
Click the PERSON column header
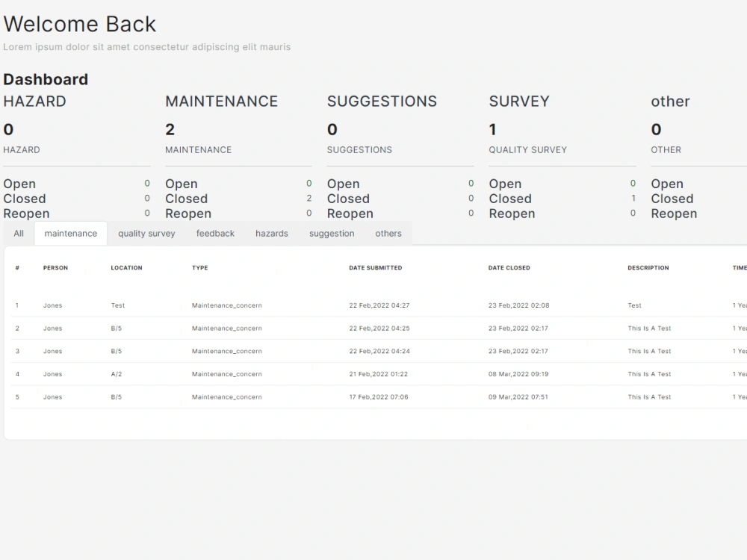(55, 267)
